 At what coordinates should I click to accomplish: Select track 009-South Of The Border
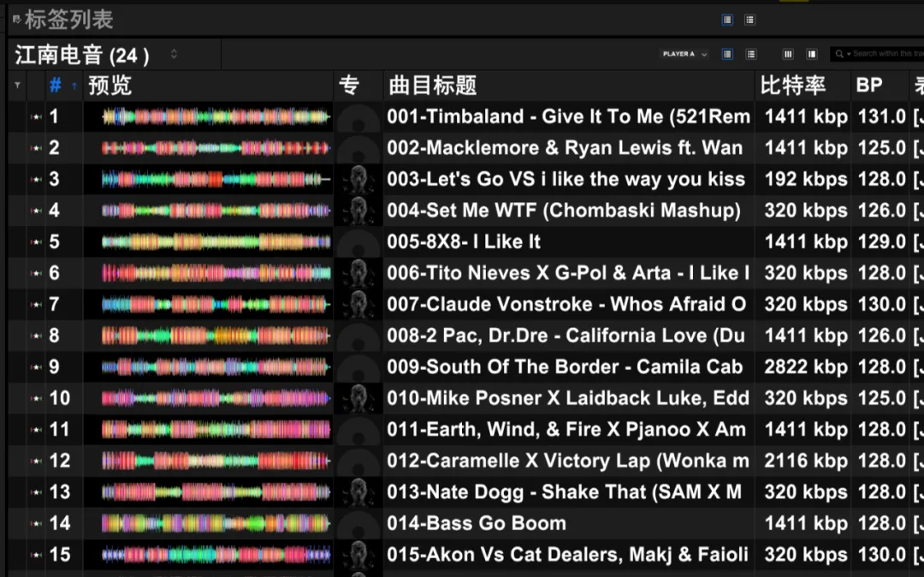[565, 366]
